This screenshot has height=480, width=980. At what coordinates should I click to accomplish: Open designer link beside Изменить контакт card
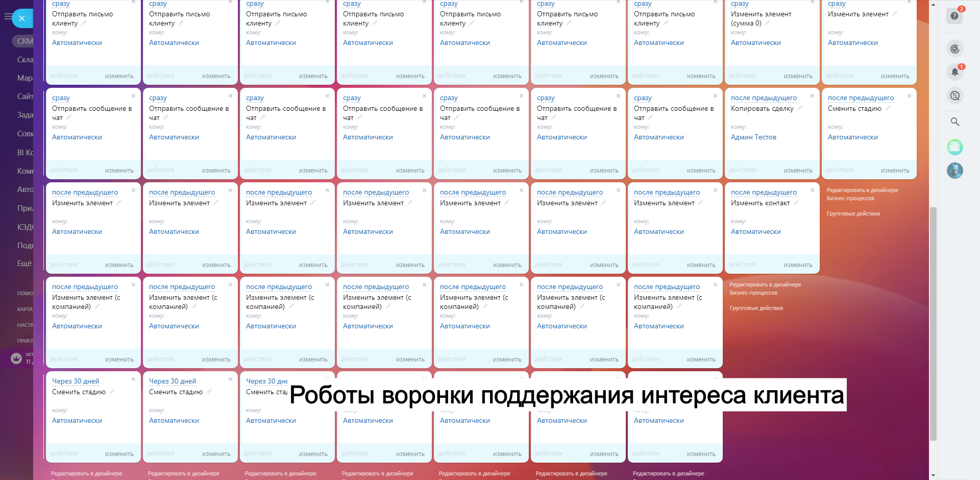point(863,194)
